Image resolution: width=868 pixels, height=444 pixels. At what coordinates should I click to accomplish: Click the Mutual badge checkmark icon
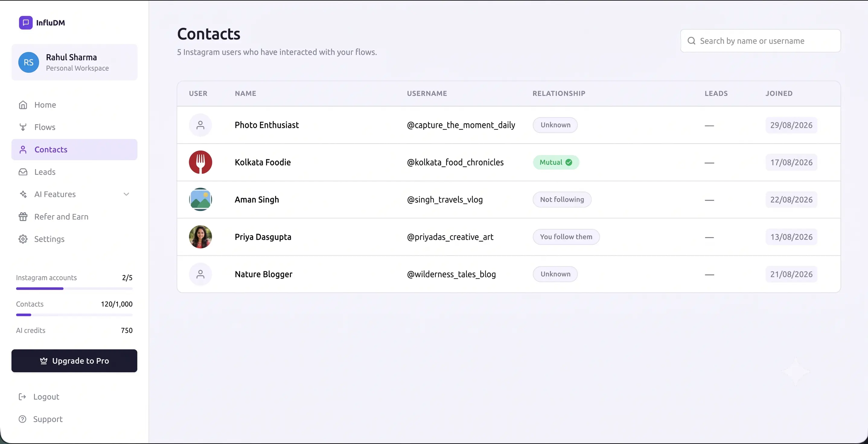point(569,162)
